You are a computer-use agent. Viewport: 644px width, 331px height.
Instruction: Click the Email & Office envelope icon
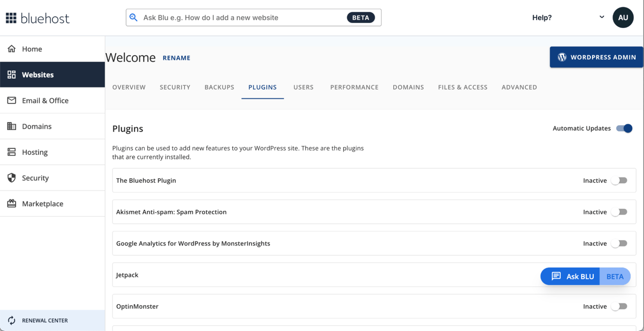click(12, 100)
